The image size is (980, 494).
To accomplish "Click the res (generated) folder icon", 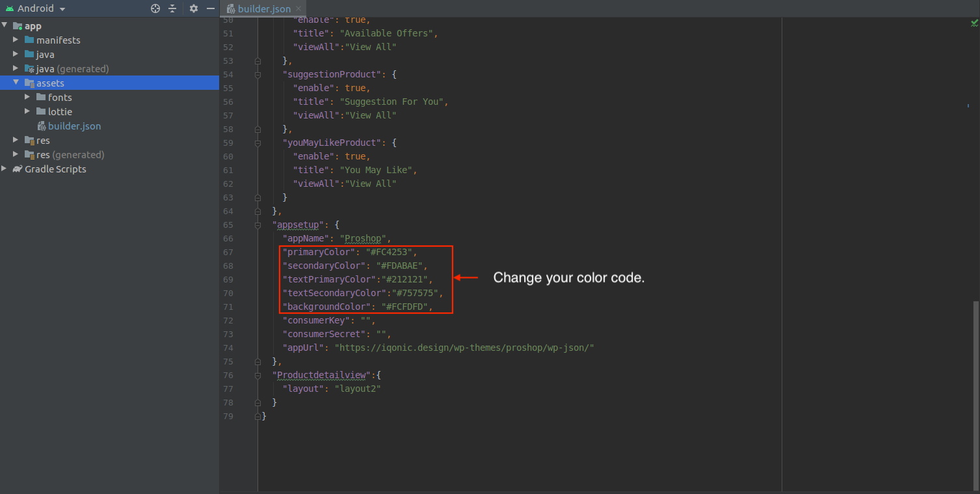I will pyautogui.click(x=29, y=154).
